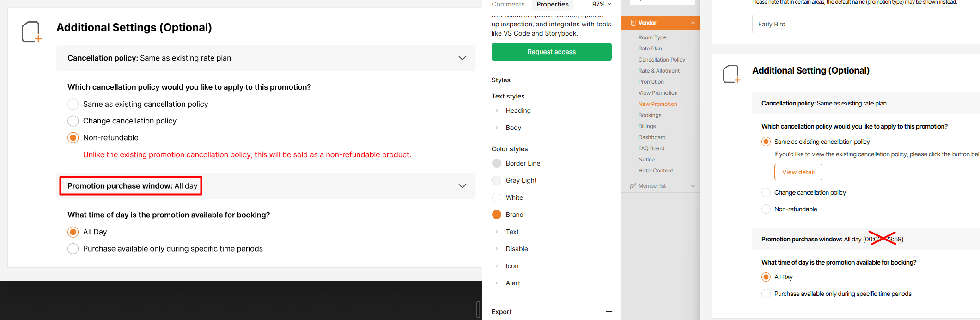
Task: Click the Member list edit icon
Action: [633, 186]
